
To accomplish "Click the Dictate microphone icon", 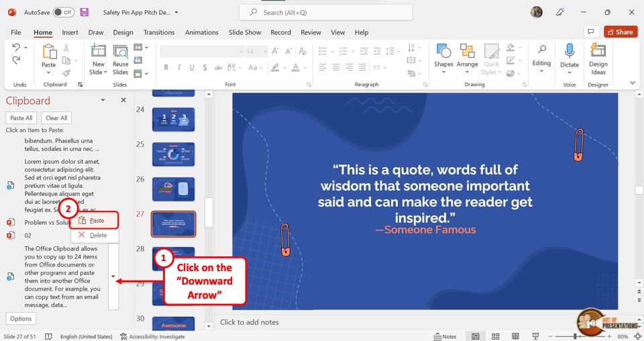I will tap(570, 51).
